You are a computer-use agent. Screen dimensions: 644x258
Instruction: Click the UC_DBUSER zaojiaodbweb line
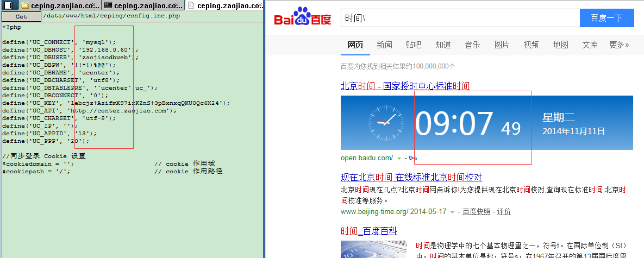click(x=71, y=58)
